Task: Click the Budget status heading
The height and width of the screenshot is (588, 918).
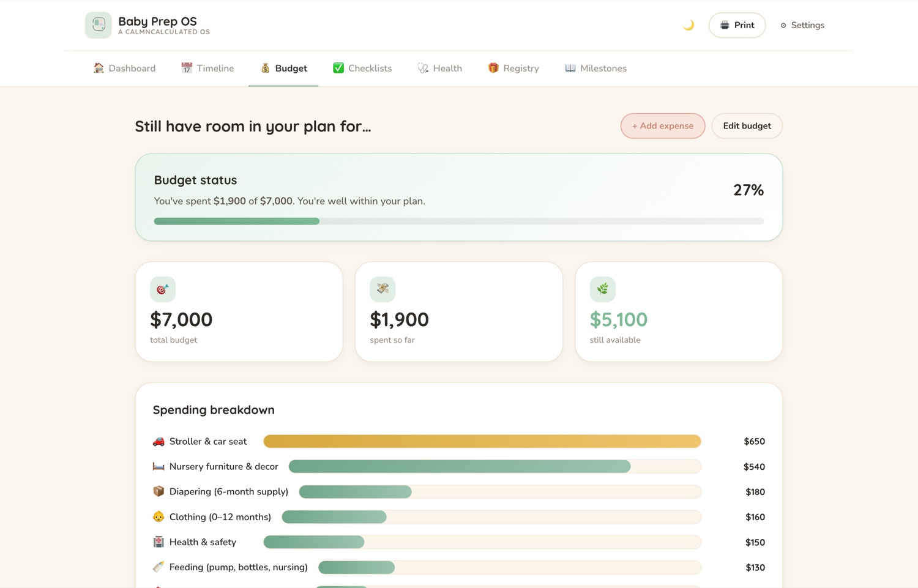Action: click(x=195, y=180)
